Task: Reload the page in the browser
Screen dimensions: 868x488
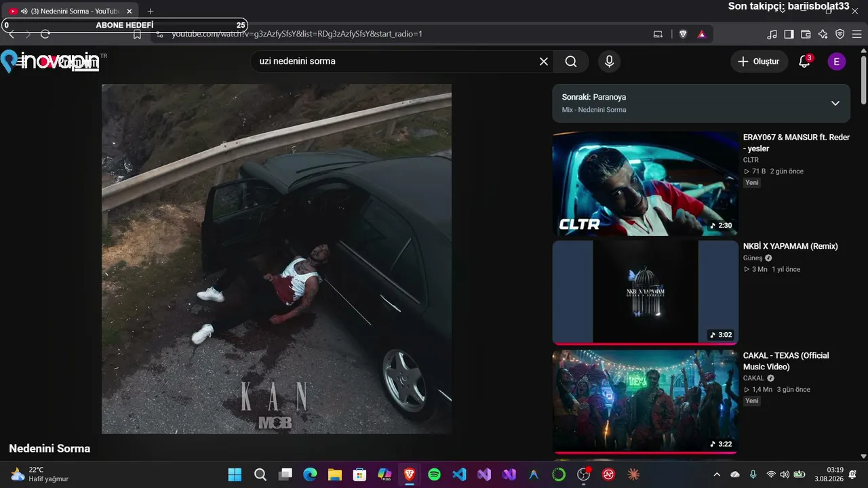Action: click(45, 34)
